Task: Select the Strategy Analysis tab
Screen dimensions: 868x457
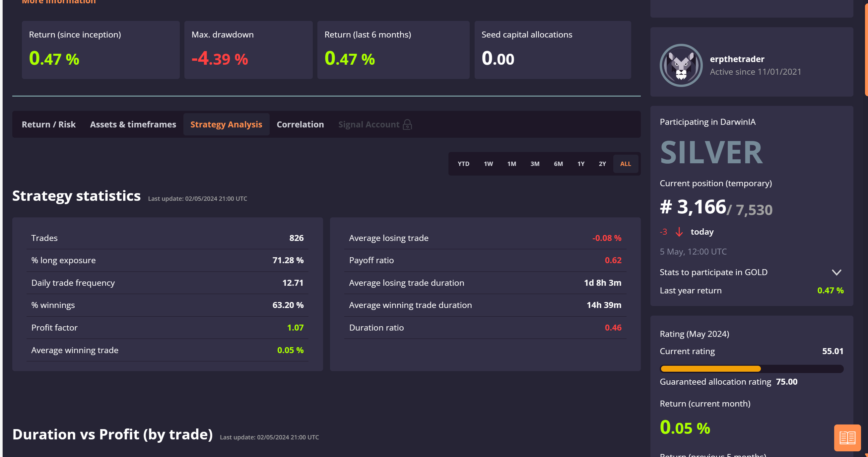Action: point(226,124)
